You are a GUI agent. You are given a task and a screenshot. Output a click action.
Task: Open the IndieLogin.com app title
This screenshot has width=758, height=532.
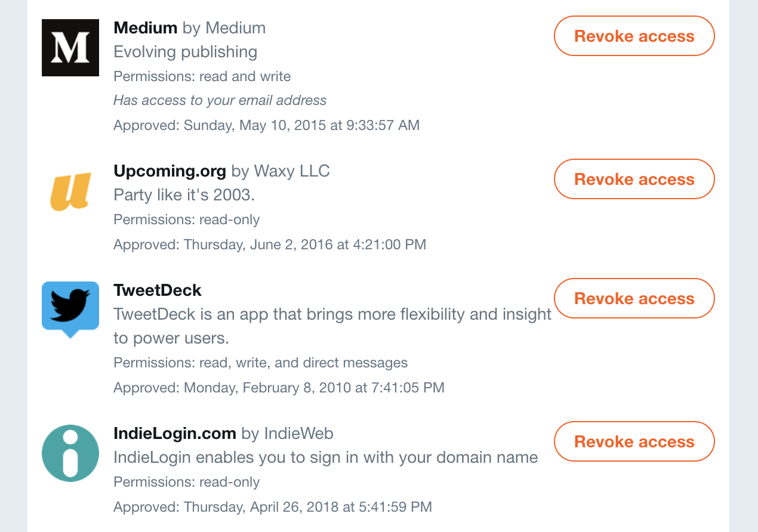[x=175, y=434]
